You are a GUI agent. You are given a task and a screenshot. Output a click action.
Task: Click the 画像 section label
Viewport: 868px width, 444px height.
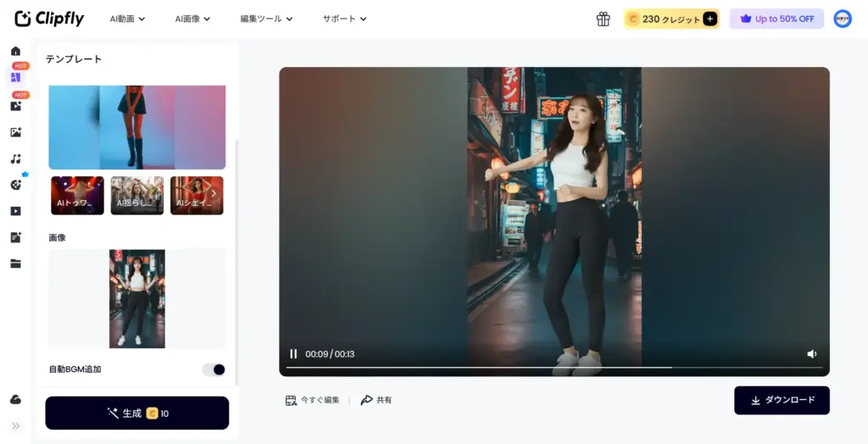tap(57, 237)
